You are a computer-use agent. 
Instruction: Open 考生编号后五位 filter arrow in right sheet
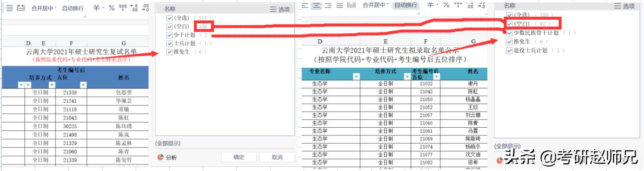[x=436, y=77]
